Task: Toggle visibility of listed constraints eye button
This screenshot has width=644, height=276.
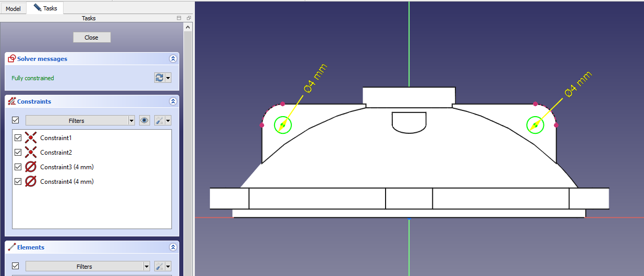Action: point(145,120)
